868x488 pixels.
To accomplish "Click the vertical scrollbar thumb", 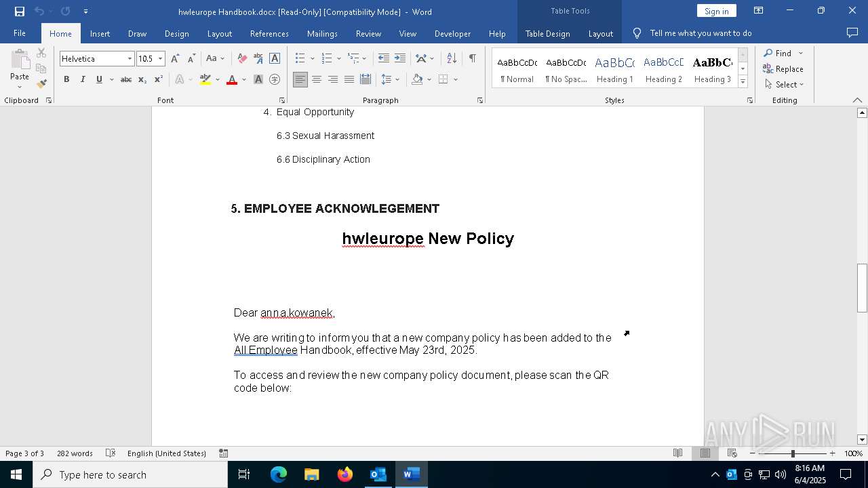I will (862, 287).
